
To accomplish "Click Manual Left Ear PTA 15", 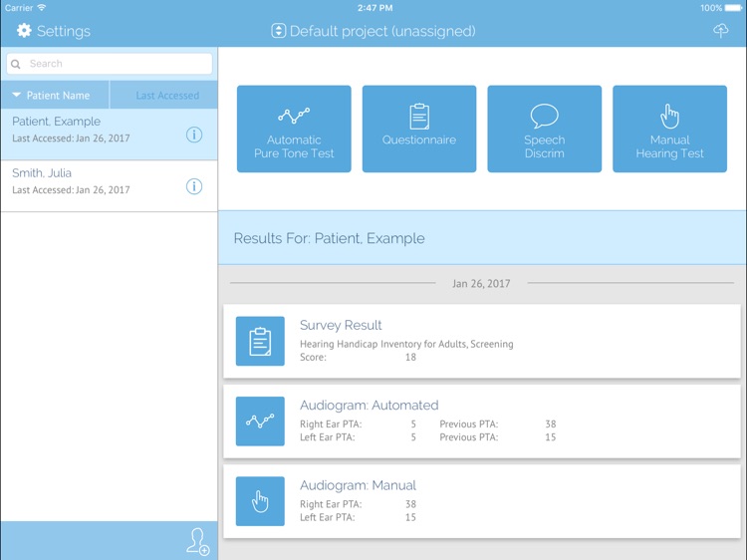I will pos(410,517).
